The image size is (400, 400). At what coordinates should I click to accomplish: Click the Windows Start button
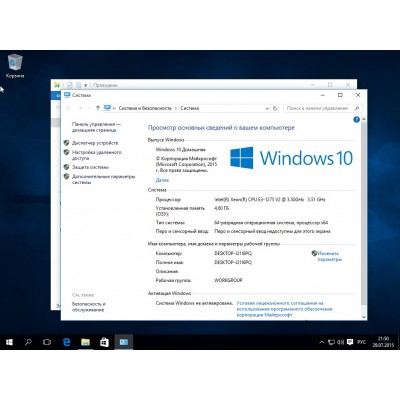click(x=9, y=342)
